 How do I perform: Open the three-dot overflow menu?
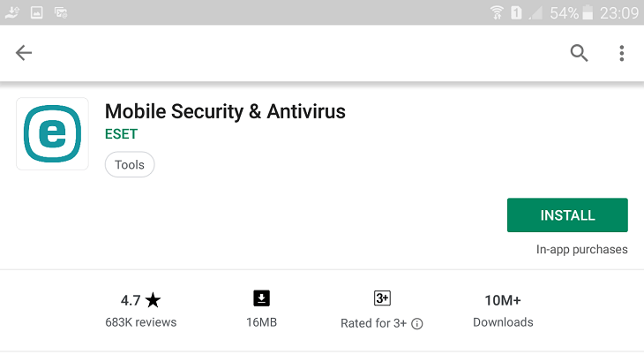coord(622,53)
